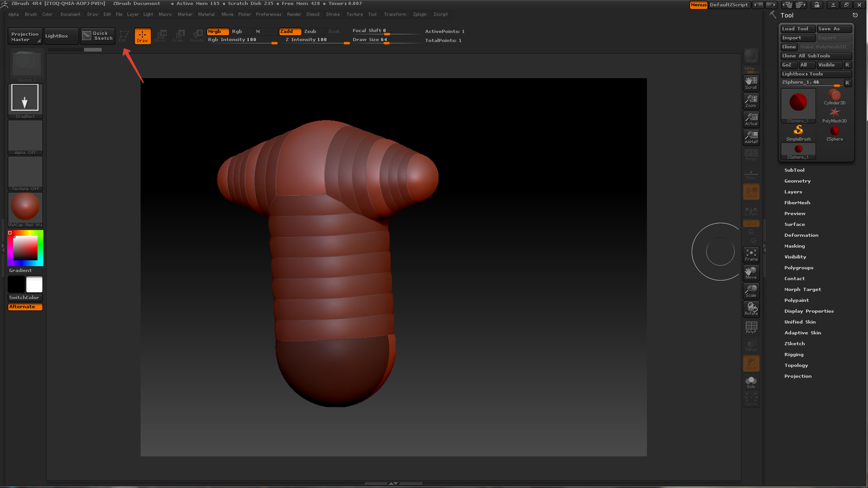Open the Transform menu
Screen dimensions: 868x488
coord(395,15)
